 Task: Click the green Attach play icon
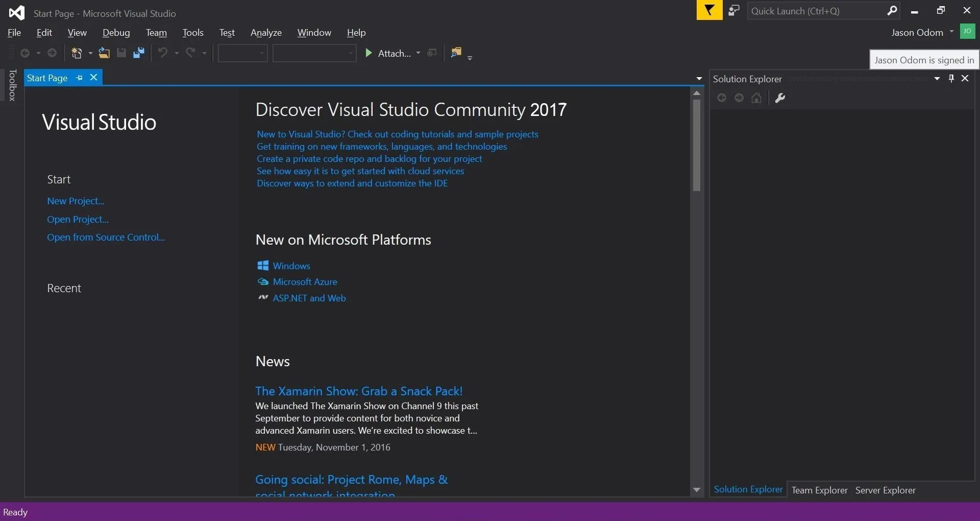click(x=369, y=53)
